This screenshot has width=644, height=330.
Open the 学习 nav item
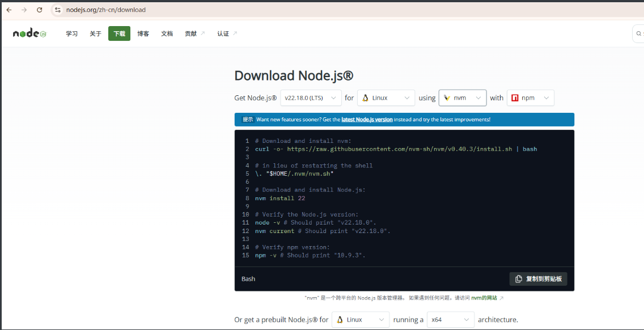click(71, 33)
